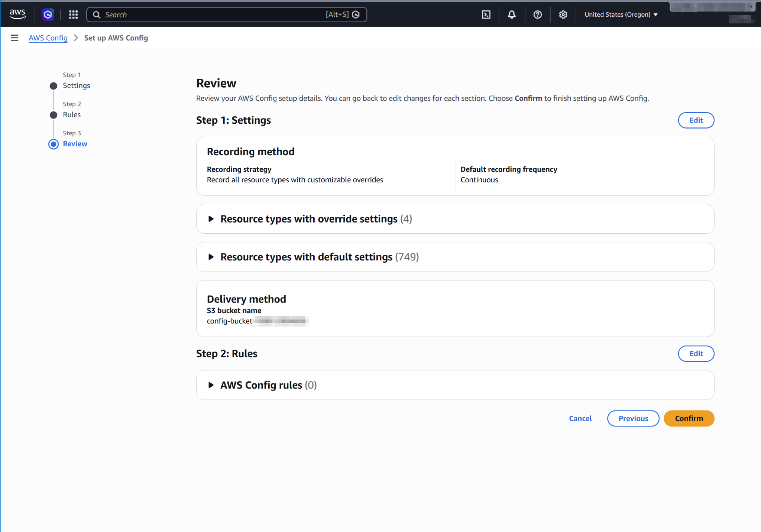Go back with the Previous button
Image resolution: width=761 pixels, height=532 pixels.
pos(633,418)
